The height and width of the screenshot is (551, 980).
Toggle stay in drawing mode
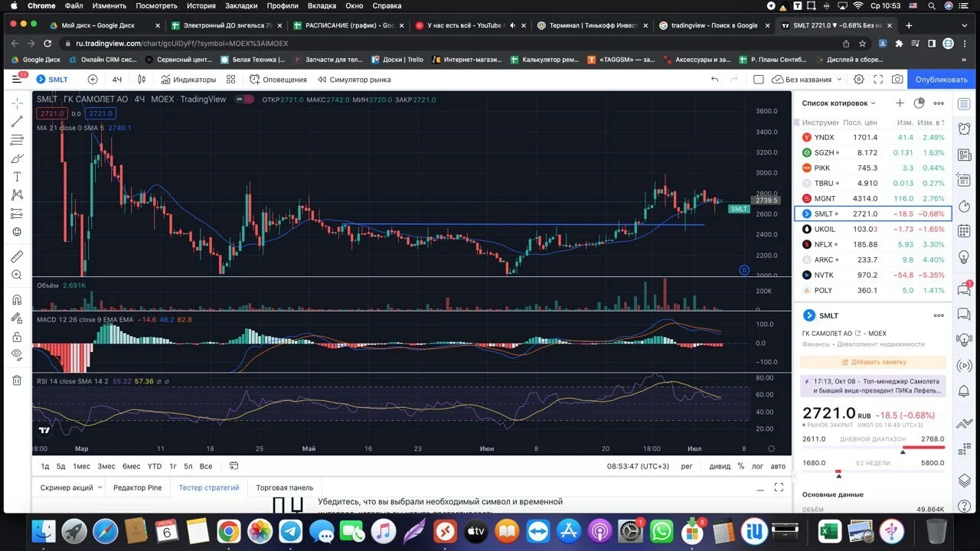(x=17, y=318)
